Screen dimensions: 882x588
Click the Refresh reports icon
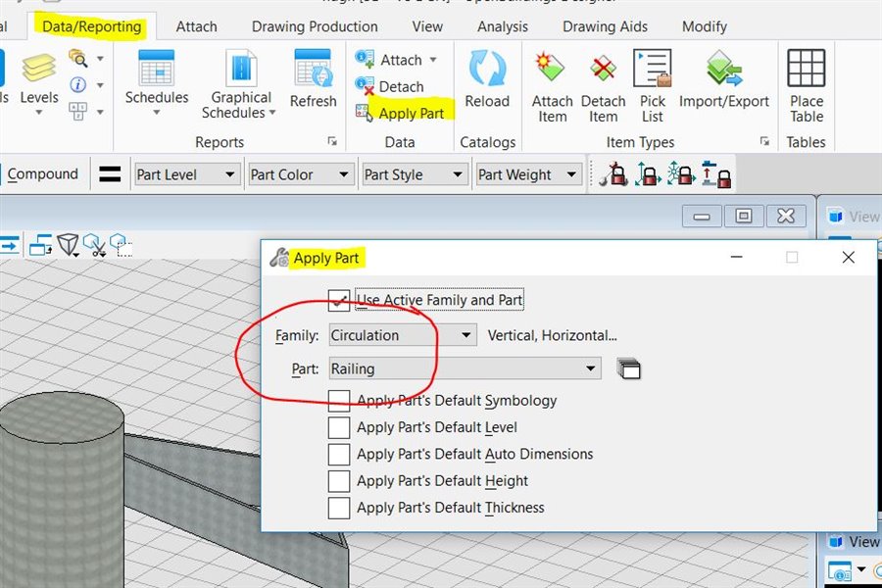(x=313, y=69)
